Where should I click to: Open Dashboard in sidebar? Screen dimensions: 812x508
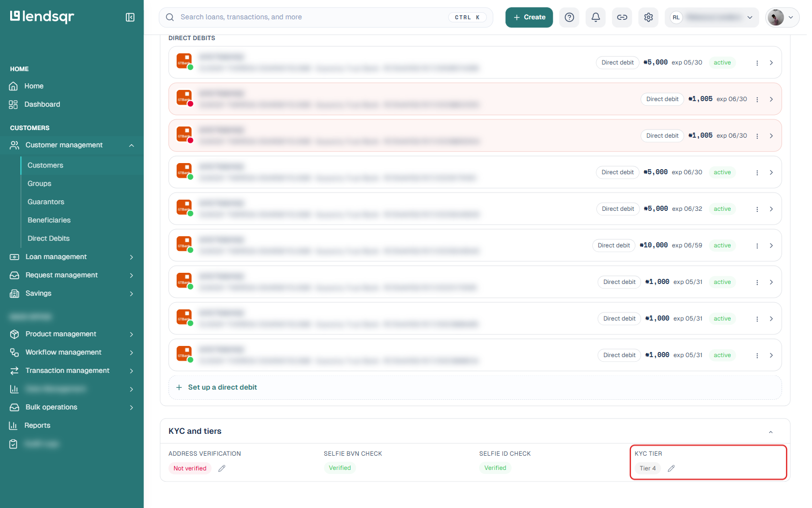pyautogui.click(x=42, y=105)
